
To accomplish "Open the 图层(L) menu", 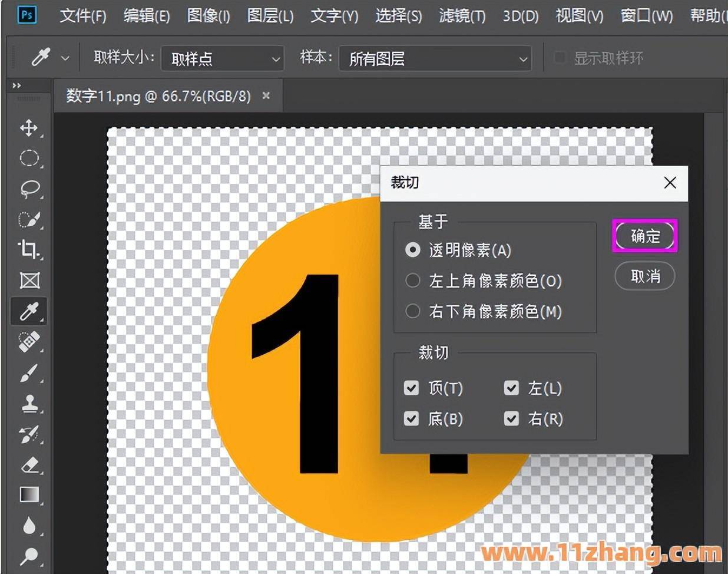I will pyautogui.click(x=270, y=15).
